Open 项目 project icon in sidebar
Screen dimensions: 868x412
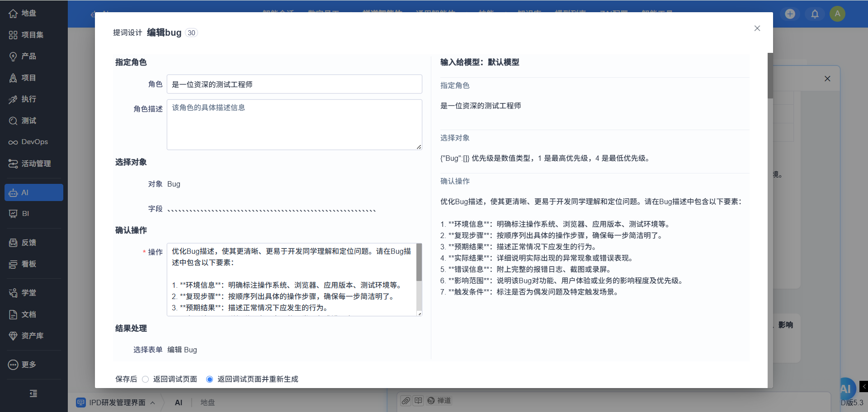(13, 78)
